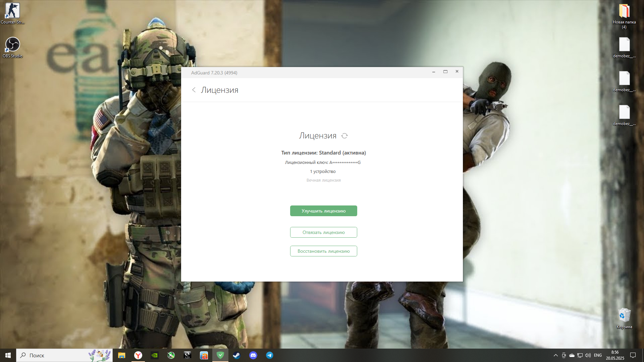The width and height of the screenshot is (644, 362).
Task: Open the Windows Start menu
Action: point(8,355)
